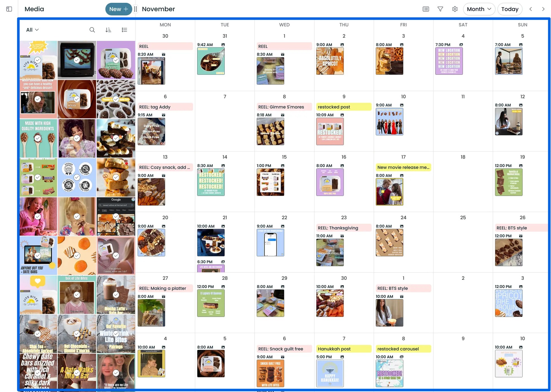
Task: Click the New + button
Action: pyautogui.click(x=118, y=9)
